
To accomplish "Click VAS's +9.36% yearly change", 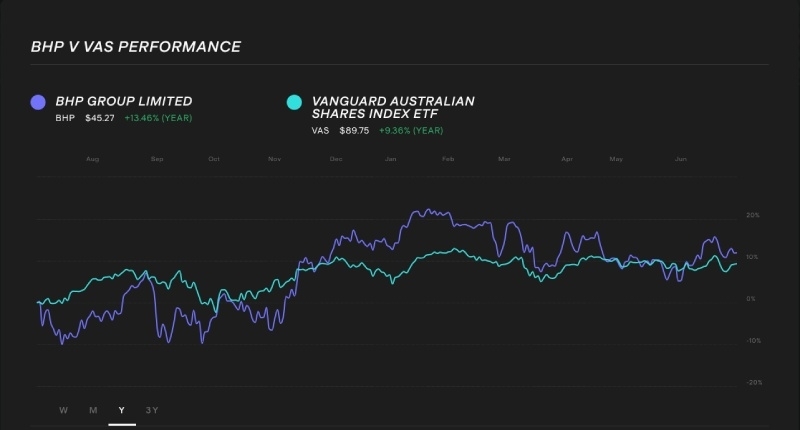I will click(410, 129).
